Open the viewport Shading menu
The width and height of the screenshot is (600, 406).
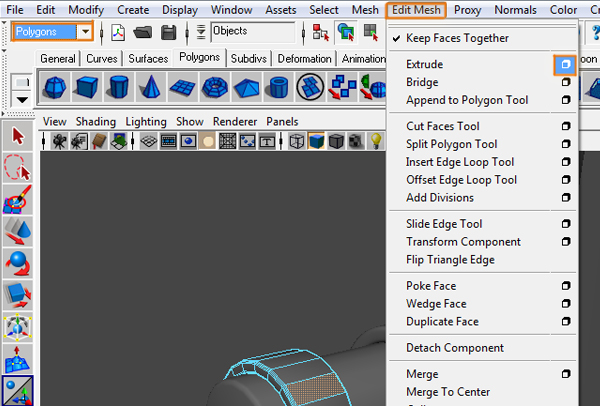point(96,122)
